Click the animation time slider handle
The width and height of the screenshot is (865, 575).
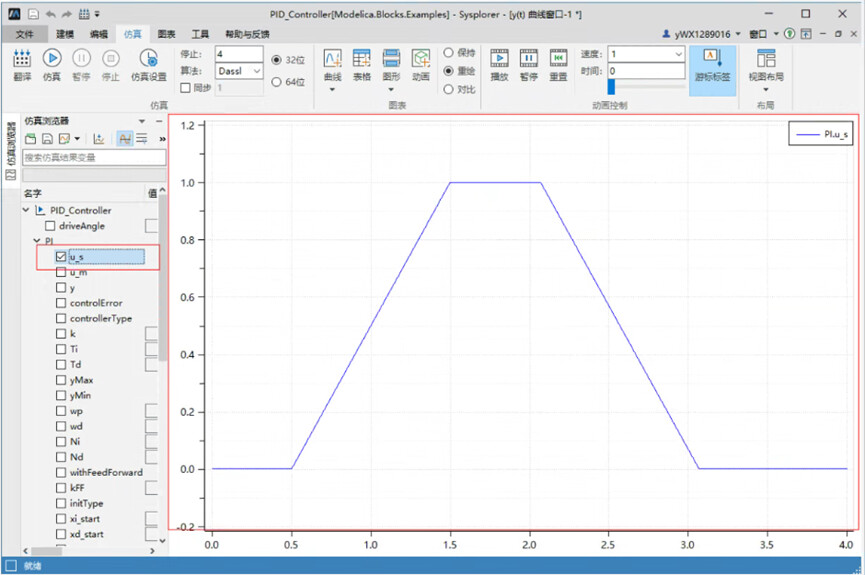click(611, 87)
